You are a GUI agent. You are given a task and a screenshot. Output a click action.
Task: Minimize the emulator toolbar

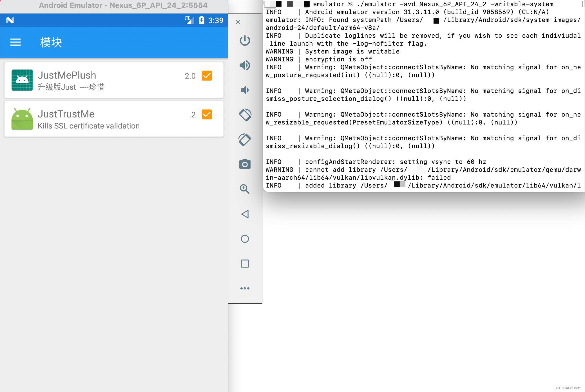click(252, 22)
